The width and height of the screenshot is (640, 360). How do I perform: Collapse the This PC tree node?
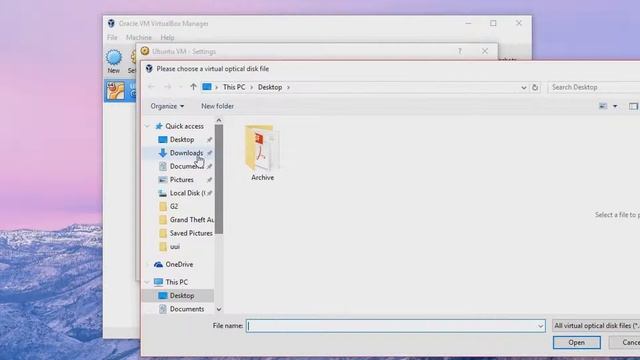[x=147, y=282]
